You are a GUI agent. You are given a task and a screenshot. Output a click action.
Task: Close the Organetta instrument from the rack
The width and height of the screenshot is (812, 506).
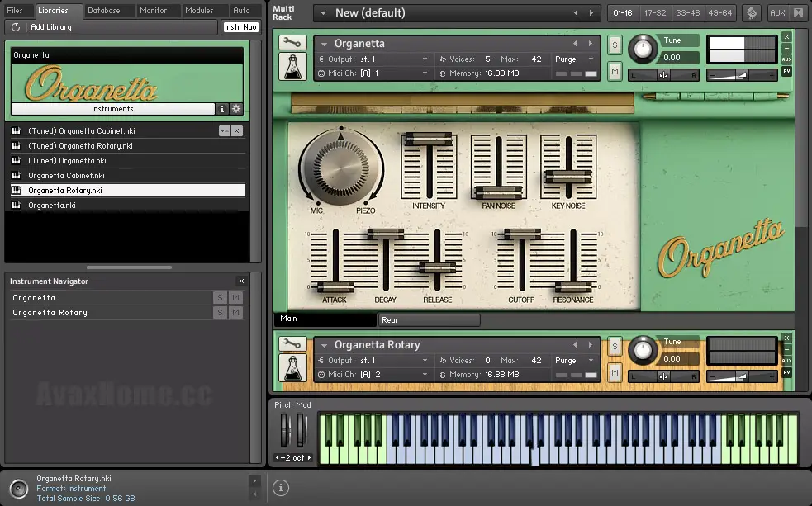[786, 37]
